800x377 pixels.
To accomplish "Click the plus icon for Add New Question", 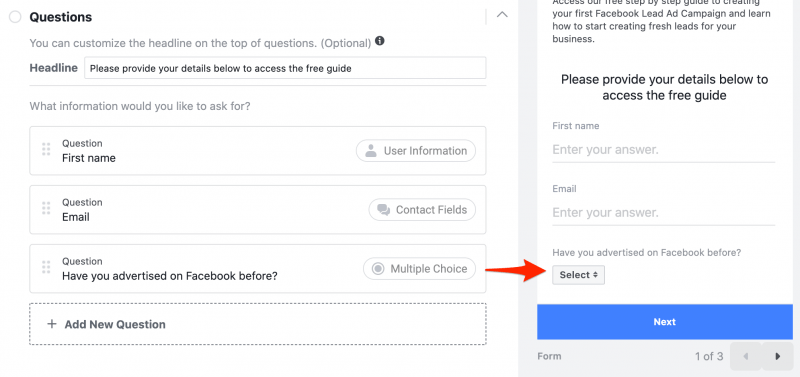I will pyautogui.click(x=52, y=324).
